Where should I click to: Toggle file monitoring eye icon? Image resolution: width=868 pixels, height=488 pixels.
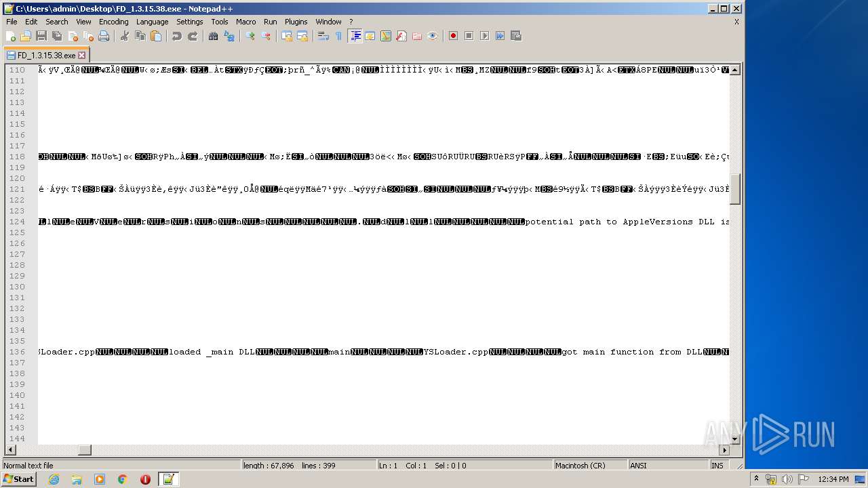point(433,36)
